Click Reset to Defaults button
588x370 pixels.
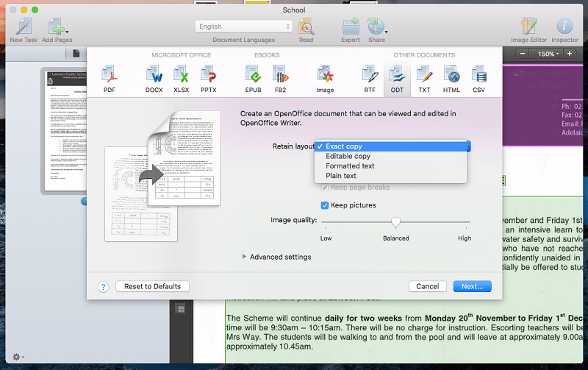(x=152, y=286)
